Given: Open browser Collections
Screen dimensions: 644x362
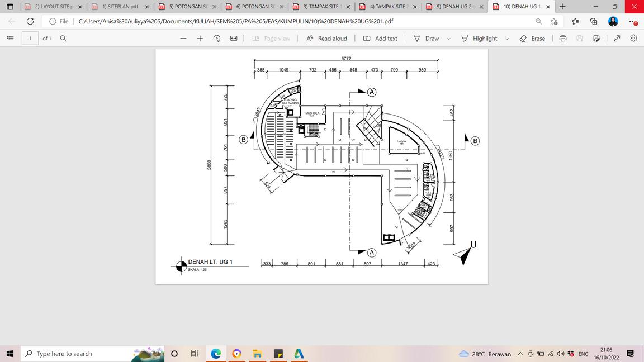Looking at the screenshot, I should click(594, 21).
